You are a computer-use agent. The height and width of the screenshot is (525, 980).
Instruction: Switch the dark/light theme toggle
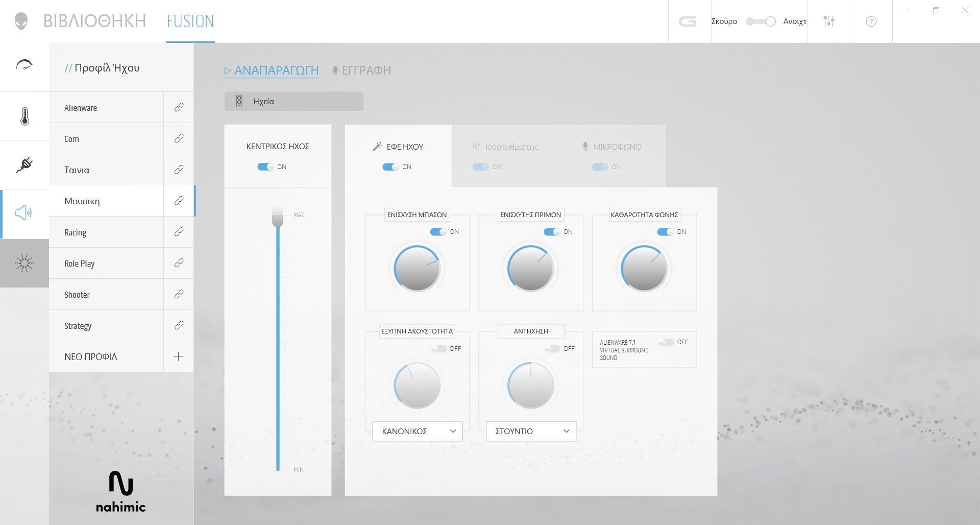tap(761, 21)
